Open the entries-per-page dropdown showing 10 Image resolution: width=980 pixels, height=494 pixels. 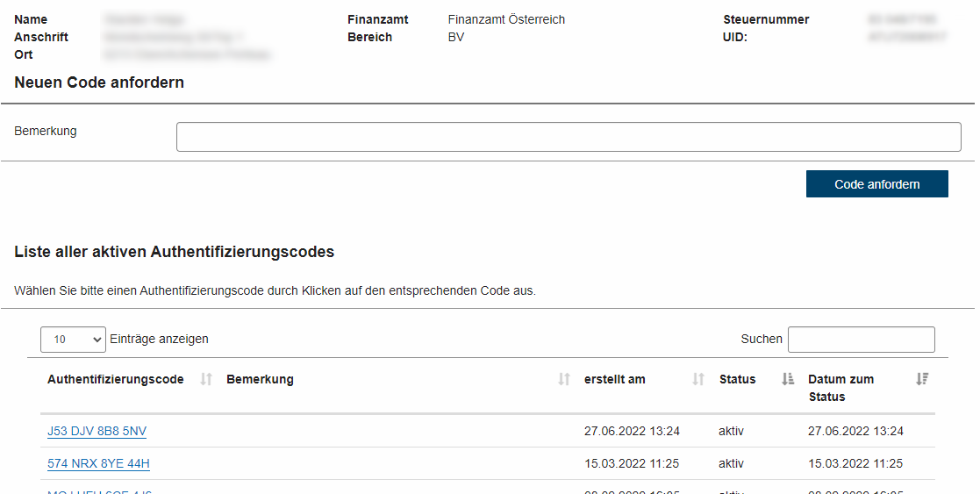tap(73, 339)
